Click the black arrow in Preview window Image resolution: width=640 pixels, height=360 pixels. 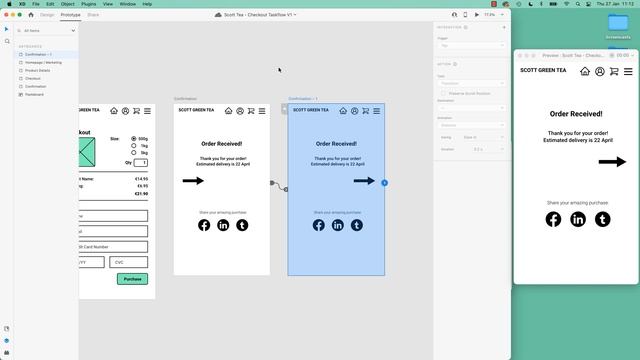[612, 162]
